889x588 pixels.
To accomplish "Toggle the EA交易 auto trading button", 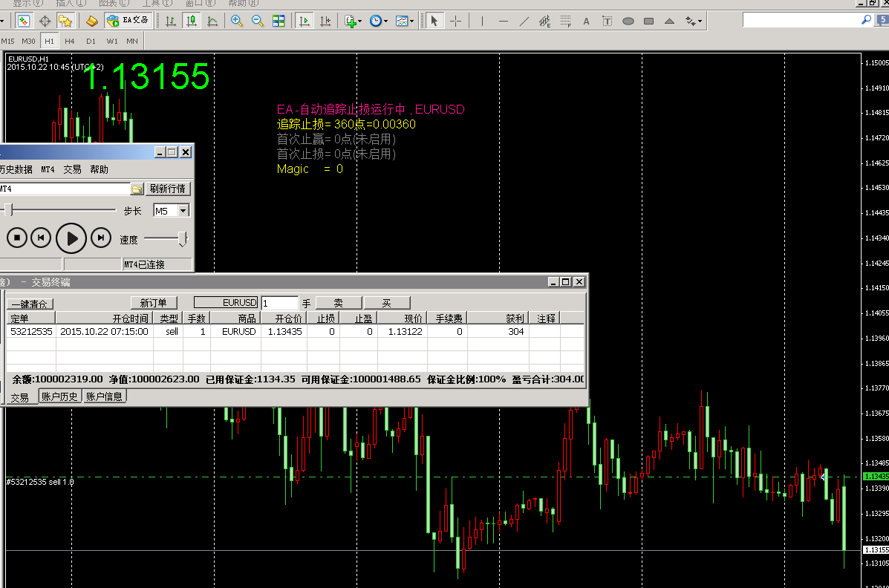I will click(128, 21).
